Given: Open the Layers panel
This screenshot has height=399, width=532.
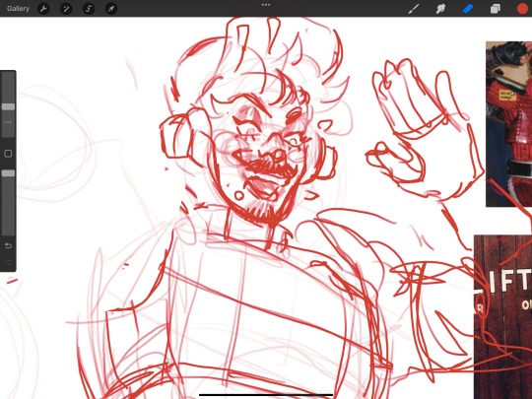Looking at the screenshot, I should pos(496,9).
